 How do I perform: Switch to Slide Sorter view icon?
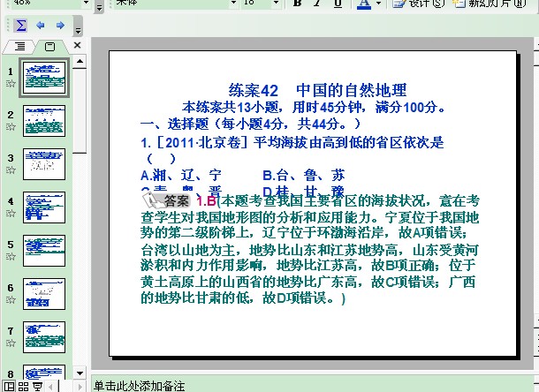[x=22, y=386]
